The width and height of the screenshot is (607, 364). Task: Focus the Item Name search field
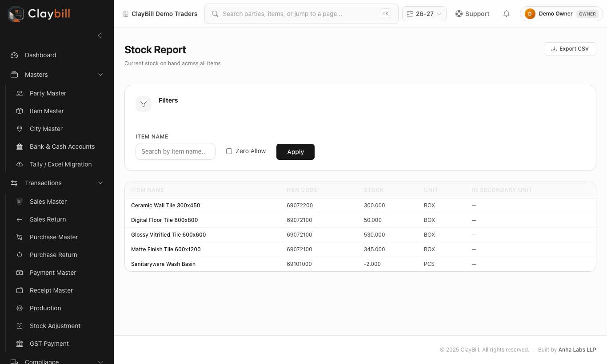click(x=176, y=151)
